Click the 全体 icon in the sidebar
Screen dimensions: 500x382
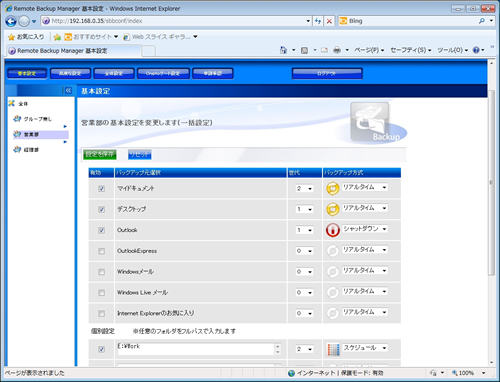pyautogui.click(x=12, y=104)
